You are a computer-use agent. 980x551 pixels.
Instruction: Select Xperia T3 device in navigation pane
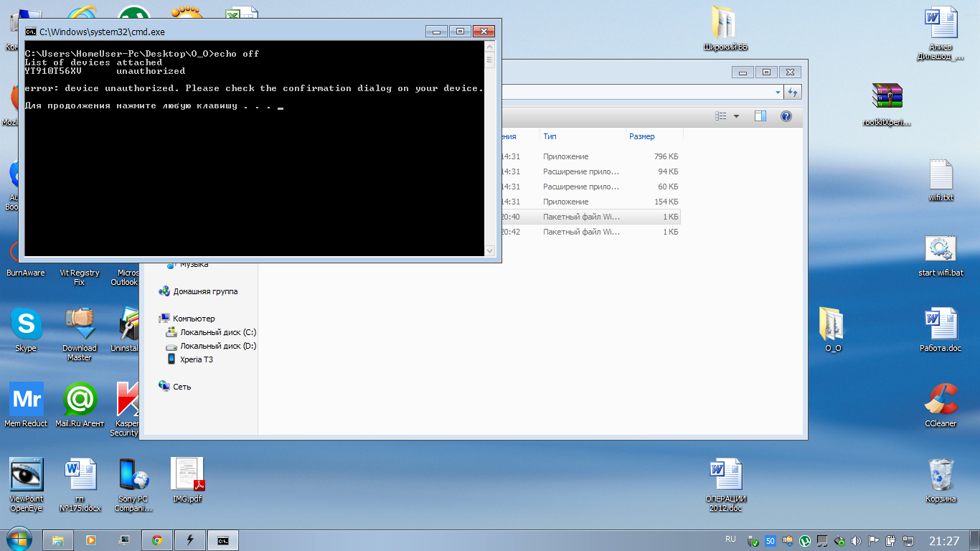tap(196, 359)
